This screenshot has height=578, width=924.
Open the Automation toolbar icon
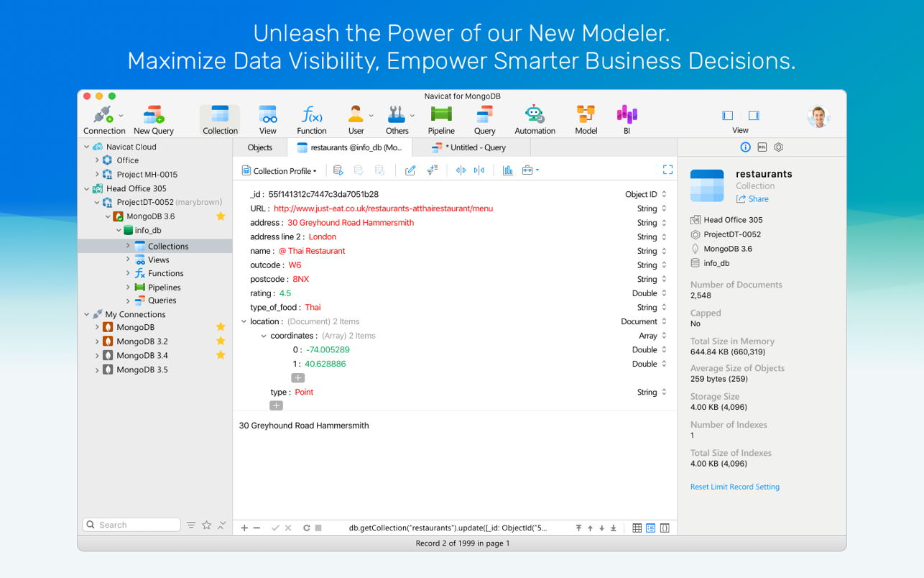(535, 120)
